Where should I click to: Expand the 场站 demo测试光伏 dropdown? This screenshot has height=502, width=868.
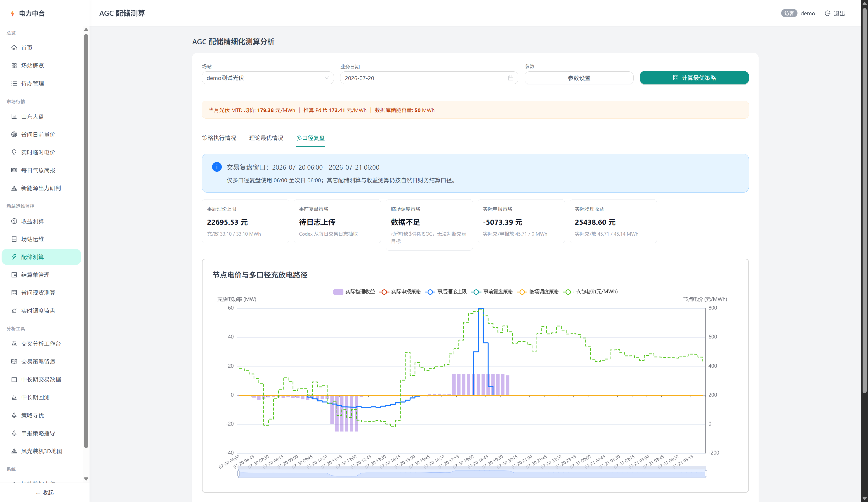click(x=268, y=78)
